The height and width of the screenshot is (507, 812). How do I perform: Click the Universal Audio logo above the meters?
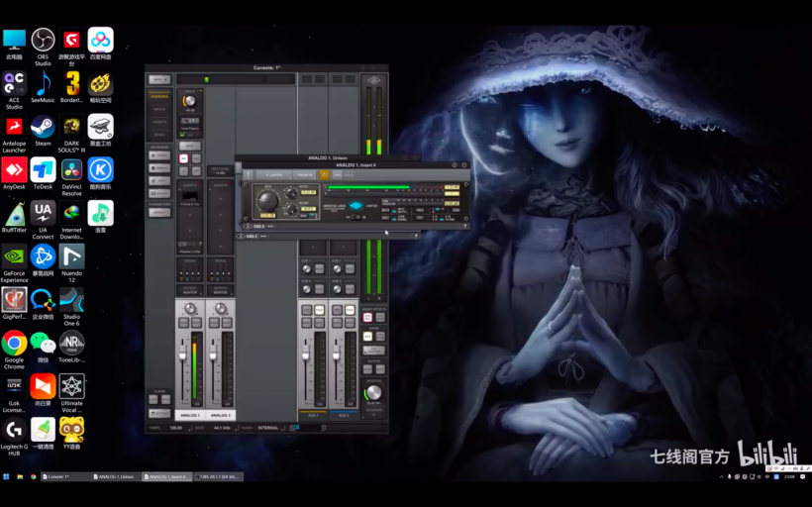tap(374, 80)
